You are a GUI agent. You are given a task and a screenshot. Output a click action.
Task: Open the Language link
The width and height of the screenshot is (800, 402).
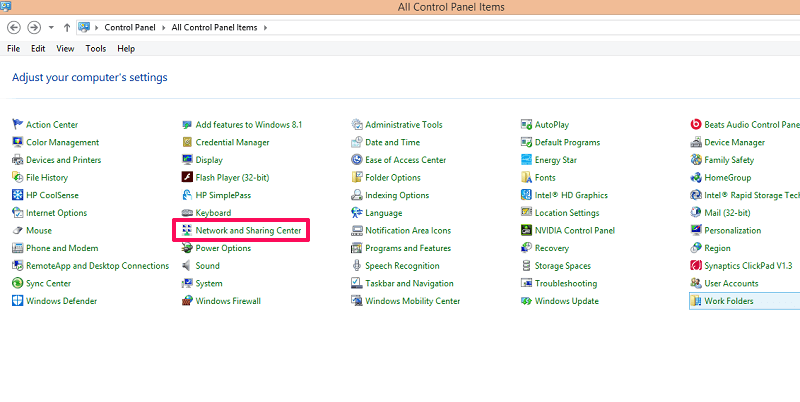point(384,213)
